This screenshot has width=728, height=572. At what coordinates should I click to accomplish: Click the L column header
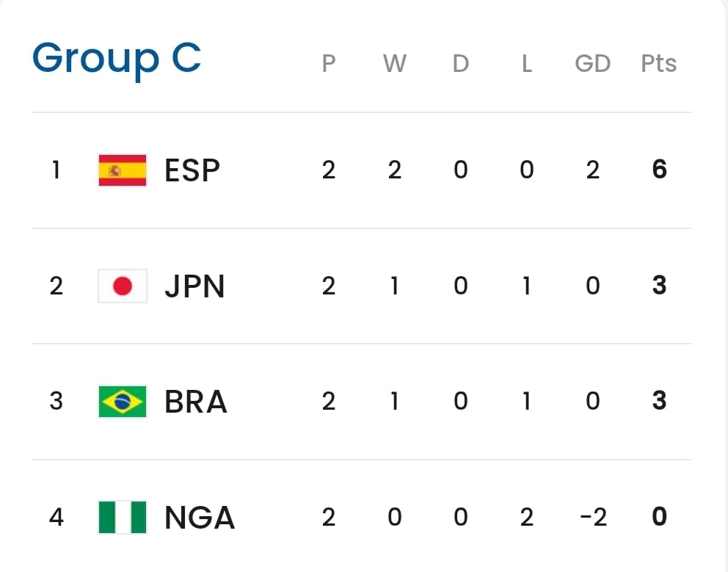pyautogui.click(x=526, y=64)
